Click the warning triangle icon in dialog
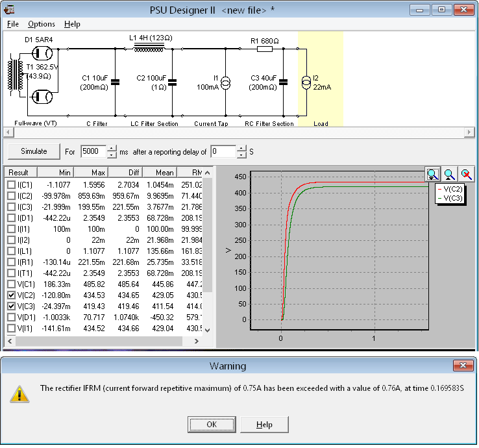Viewport: 479px width, 448px height. [x=19, y=394]
